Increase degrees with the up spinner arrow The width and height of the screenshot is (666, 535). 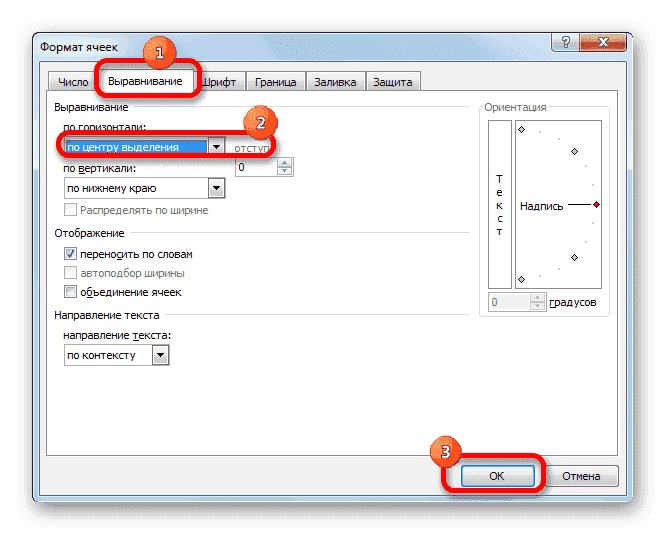538,298
